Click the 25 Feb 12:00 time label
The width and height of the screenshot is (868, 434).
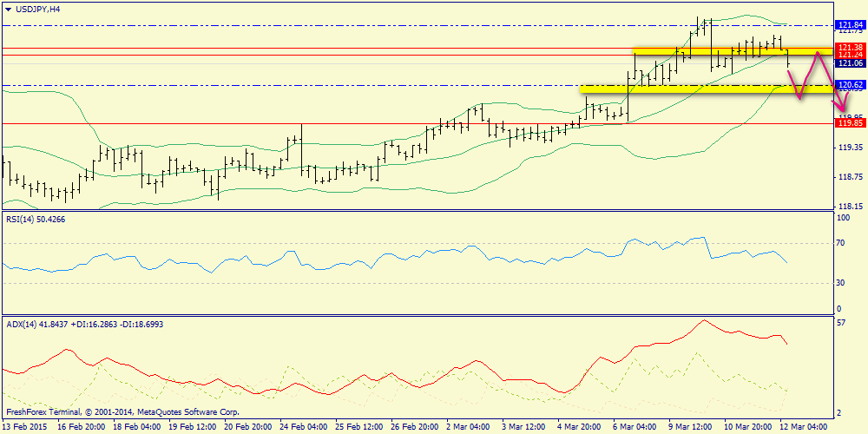coord(358,427)
